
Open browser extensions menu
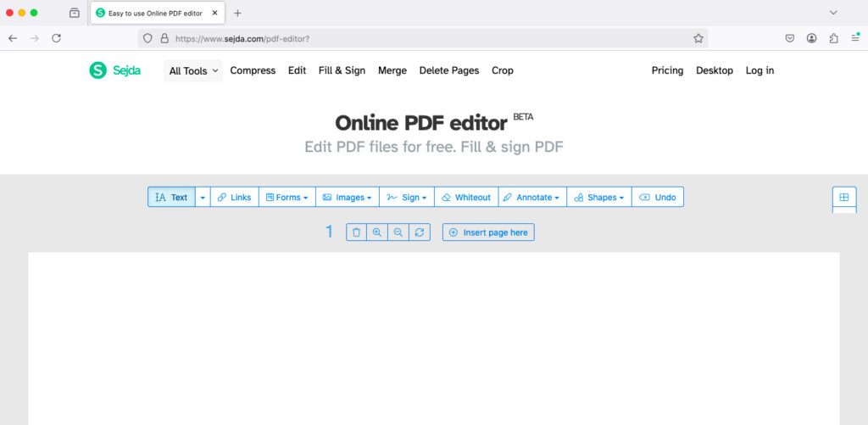click(834, 38)
